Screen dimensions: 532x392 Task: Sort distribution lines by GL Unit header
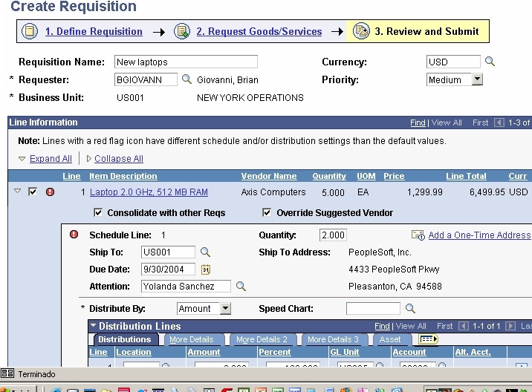(344, 352)
